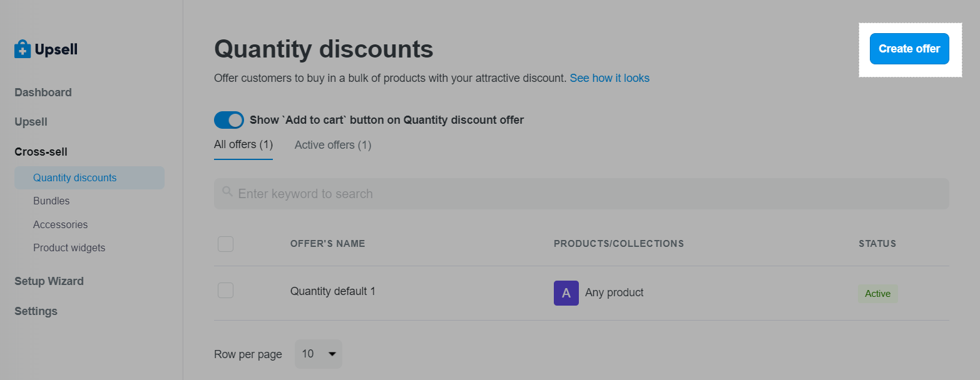The image size is (980, 380).
Task: Follow the 'See how it looks' link
Action: 610,78
